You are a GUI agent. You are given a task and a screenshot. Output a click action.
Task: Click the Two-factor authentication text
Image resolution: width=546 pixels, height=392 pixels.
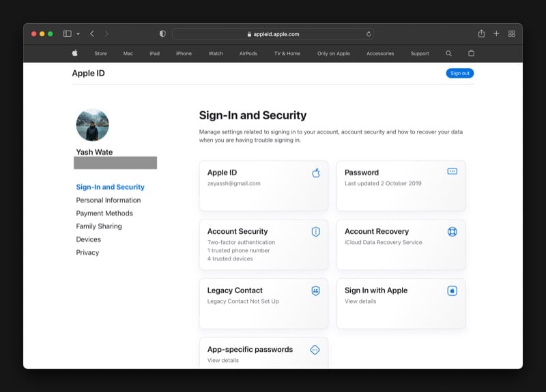click(x=241, y=243)
